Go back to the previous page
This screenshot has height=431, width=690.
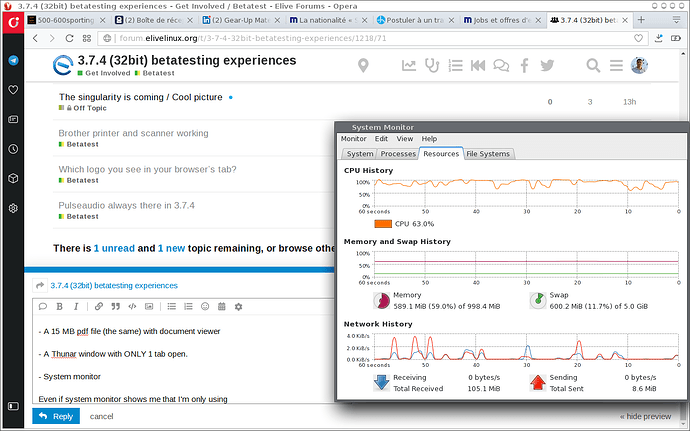click(35, 38)
